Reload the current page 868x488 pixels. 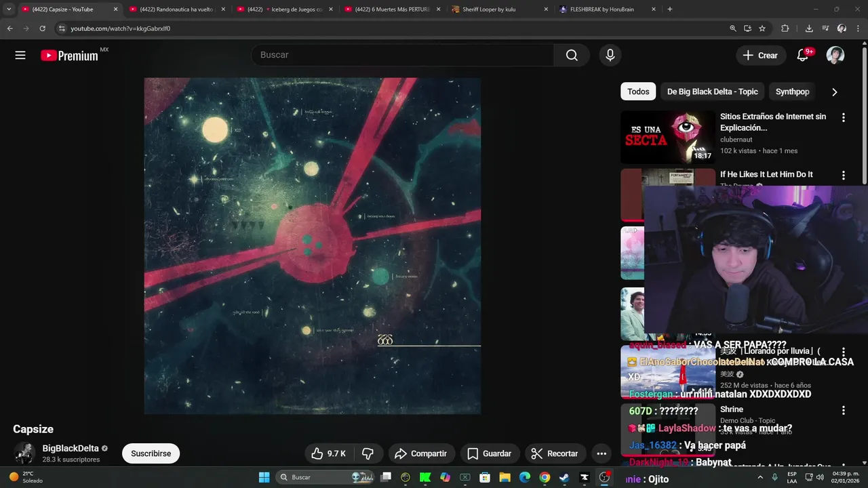pos(42,28)
